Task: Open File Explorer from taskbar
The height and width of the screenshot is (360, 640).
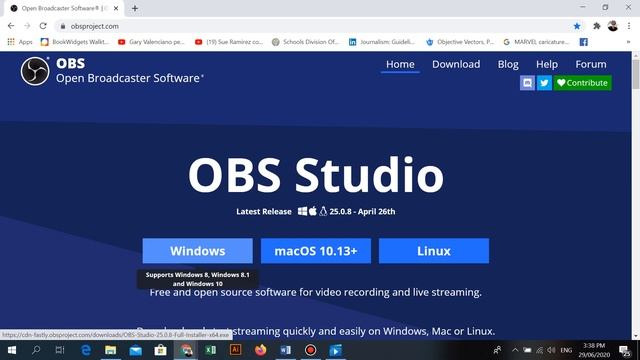Action: click(111, 350)
